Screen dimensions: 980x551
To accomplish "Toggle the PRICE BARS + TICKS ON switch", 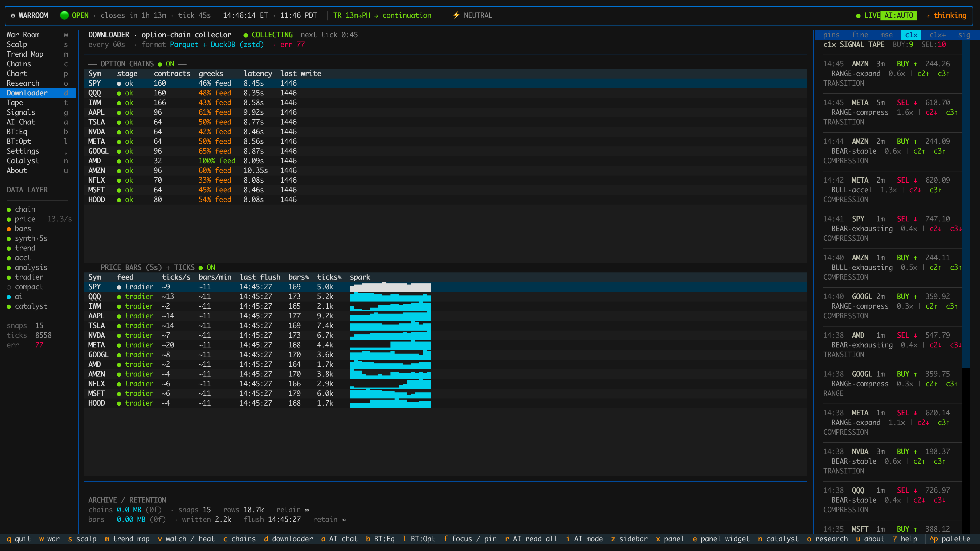I will [206, 267].
